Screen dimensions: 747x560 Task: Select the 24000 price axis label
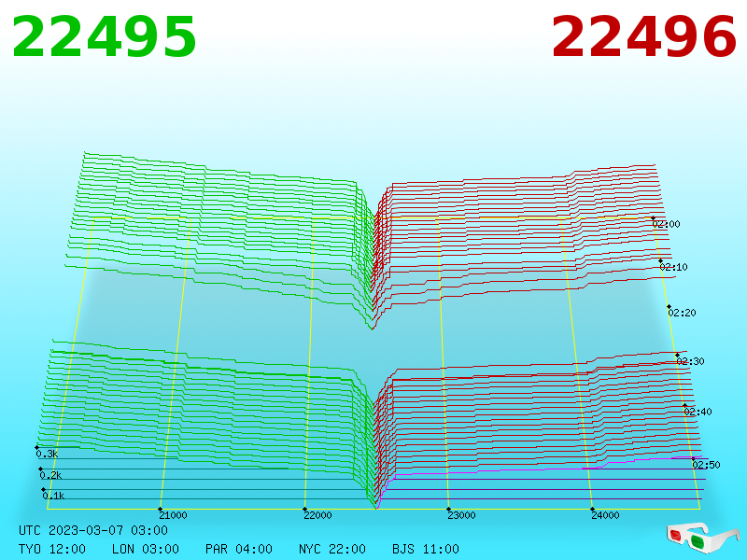pyautogui.click(x=605, y=515)
